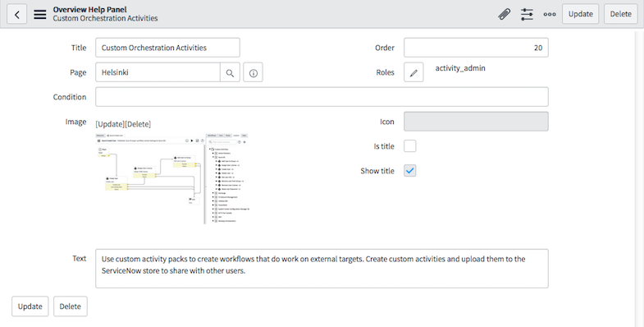Click the header Update button
Image resolution: width=644 pixels, height=327 pixels.
click(x=580, y=14)
